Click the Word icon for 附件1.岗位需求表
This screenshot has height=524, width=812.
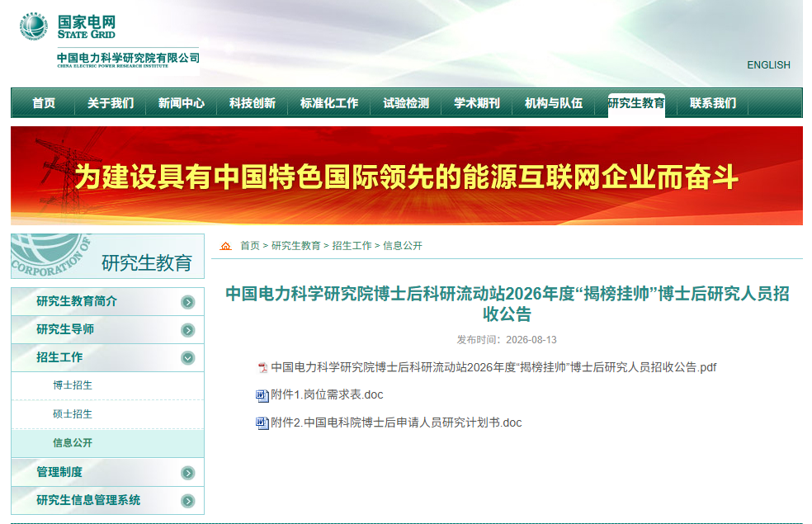(x=262, y=395)
